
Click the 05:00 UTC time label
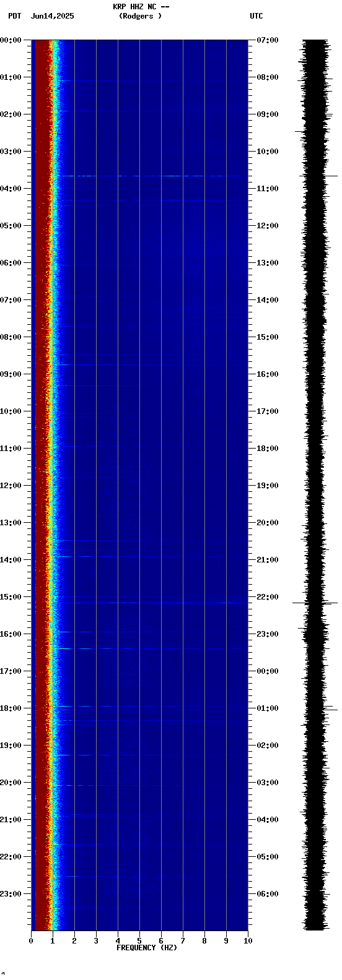[268, 857]
